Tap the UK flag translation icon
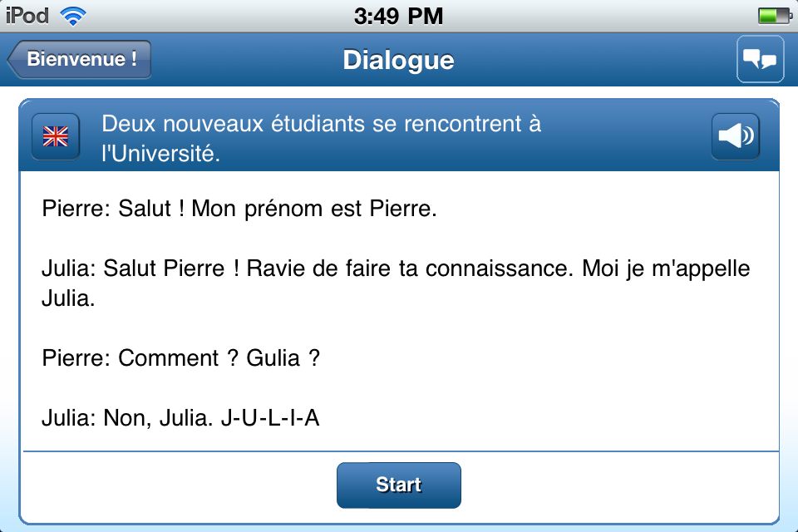This screenshot has height=532, width=798. coord(56,136)
